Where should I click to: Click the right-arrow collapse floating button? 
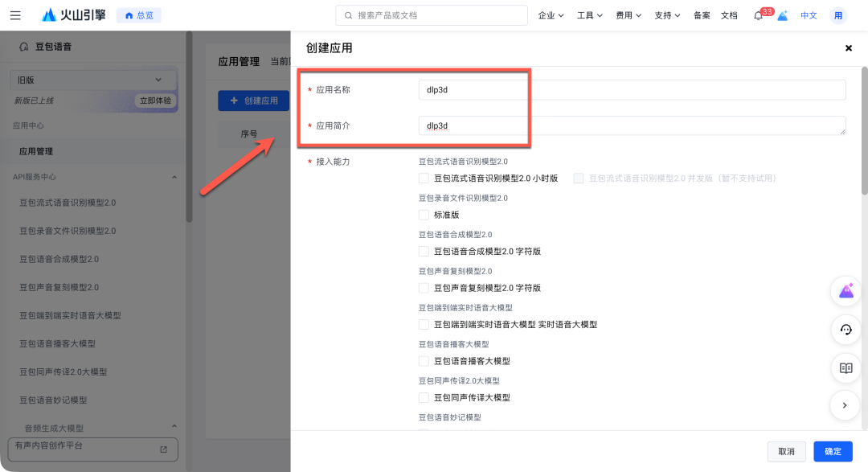click(845, 405)
